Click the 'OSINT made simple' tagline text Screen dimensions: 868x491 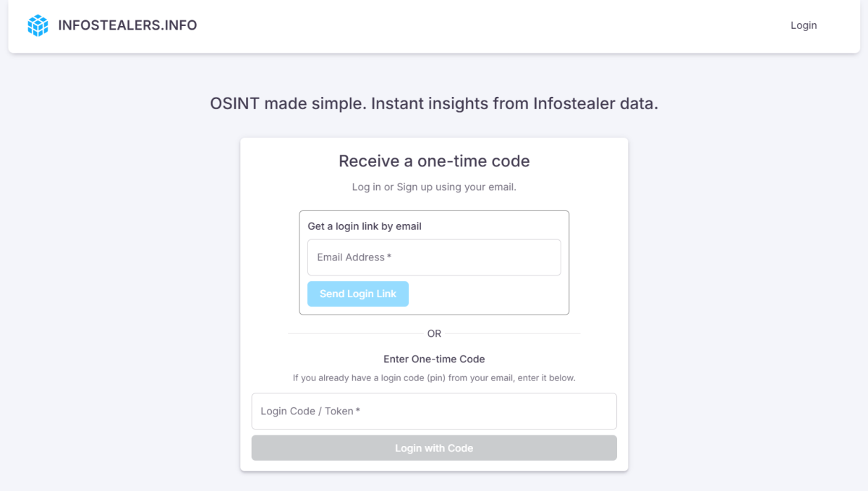coord(434,103)
